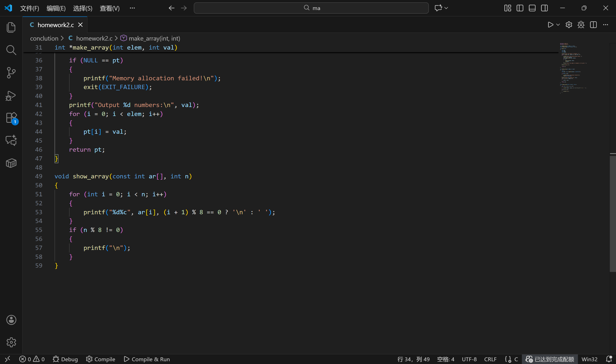Screen dimensions: 616x364
Task: Open the Extensions view with badge
Action: coord(11,118)
